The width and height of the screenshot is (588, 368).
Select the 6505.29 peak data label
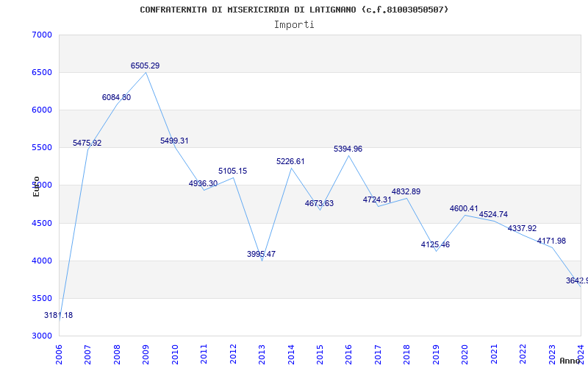[145, 66]
